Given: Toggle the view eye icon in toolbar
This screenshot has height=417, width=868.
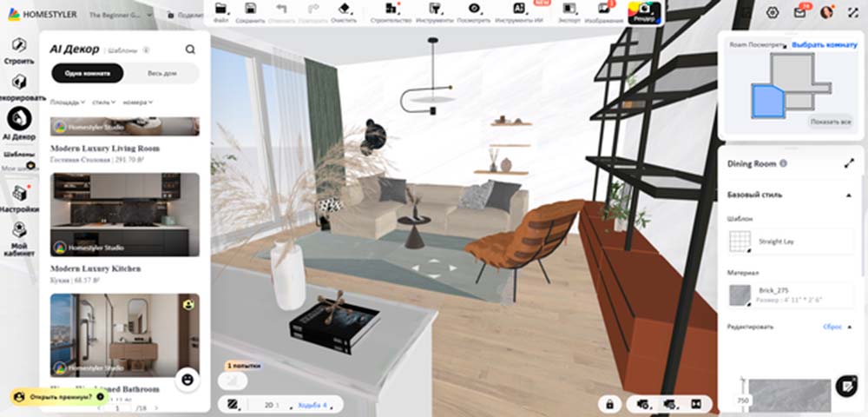Looking at the screenshot, I should pyautogui.click(x=474, y=9).
